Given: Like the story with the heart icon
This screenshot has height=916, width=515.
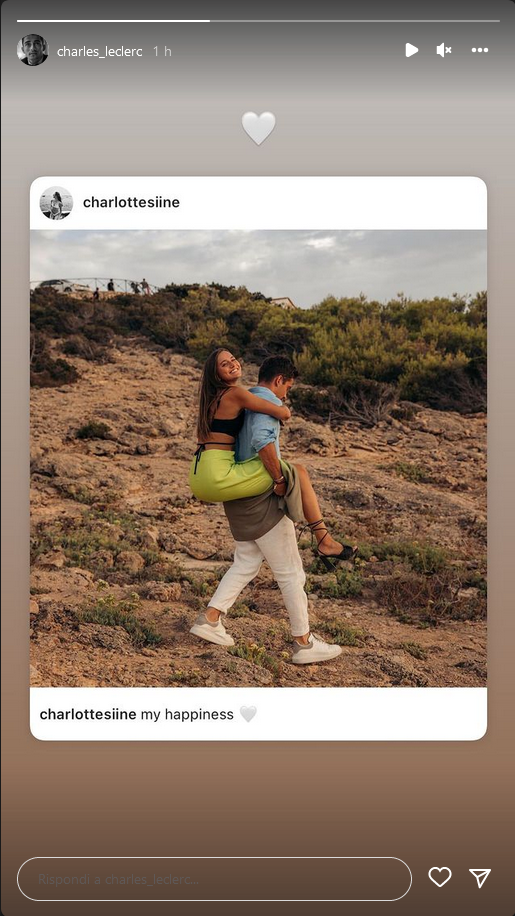Looking at the screenshot, I should (x=440, y=877).
